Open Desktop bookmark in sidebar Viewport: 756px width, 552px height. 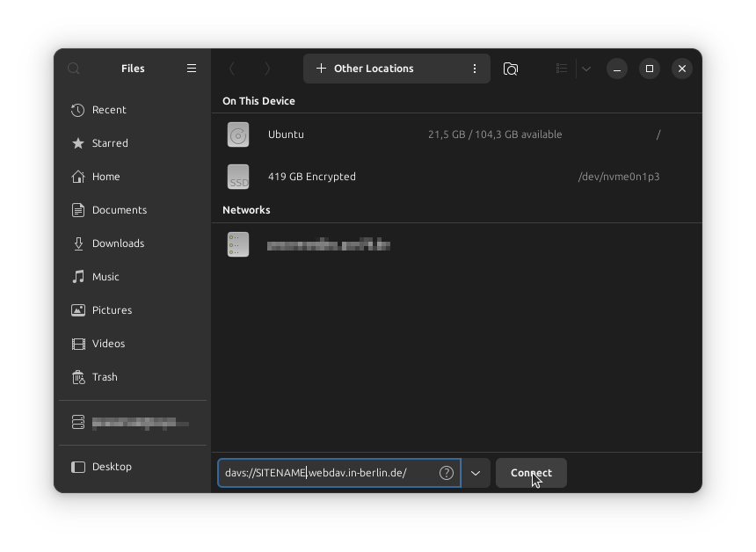(x=112, y=467)
